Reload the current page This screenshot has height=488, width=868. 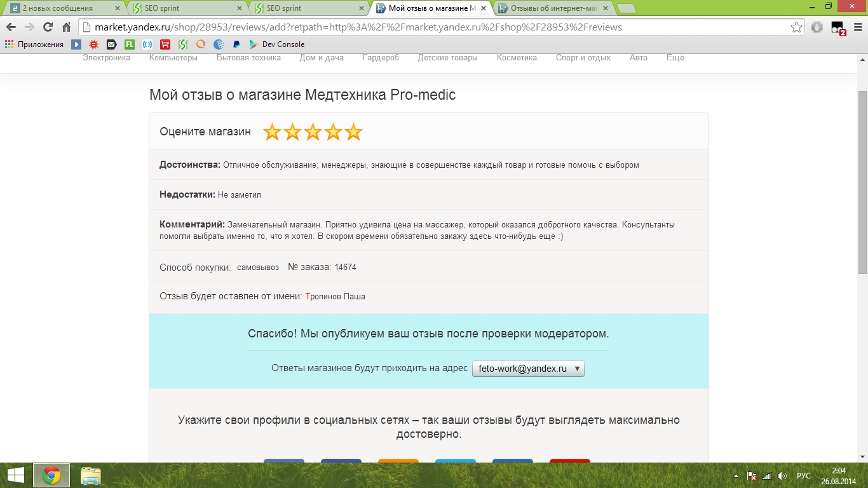(48, 27)
